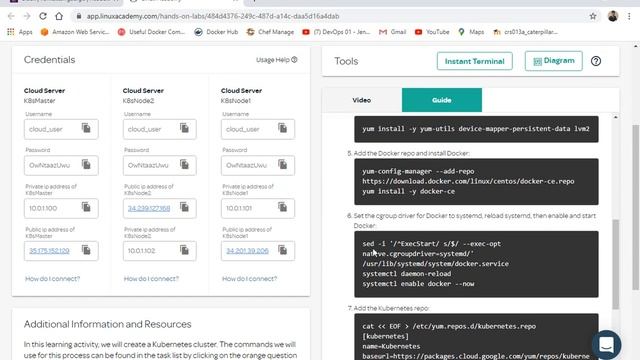This screenshot has height=360, width=640.
Task: Open the browser home page
Action: pyautogui.click(x=59, y=16)
